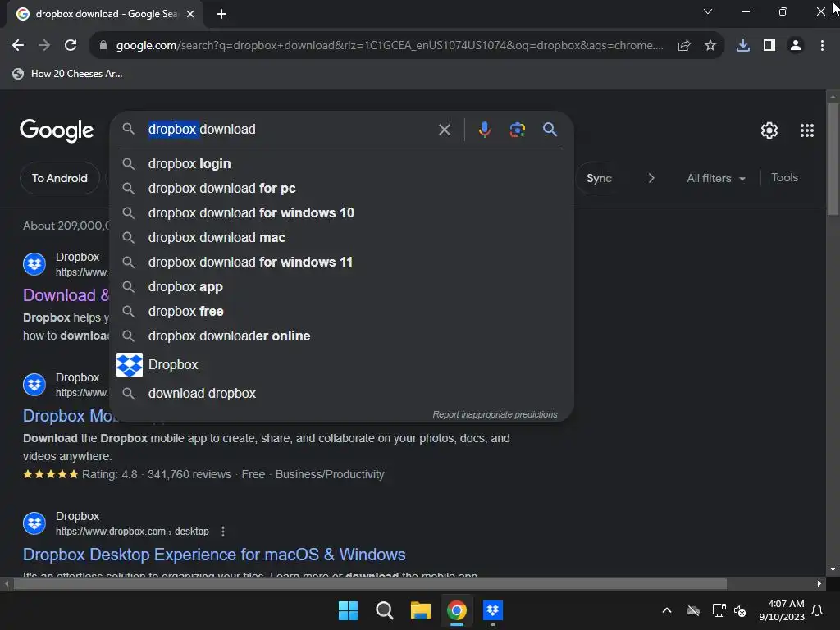
Task: Close the dropbox download tab
Action: coord(190,14)
